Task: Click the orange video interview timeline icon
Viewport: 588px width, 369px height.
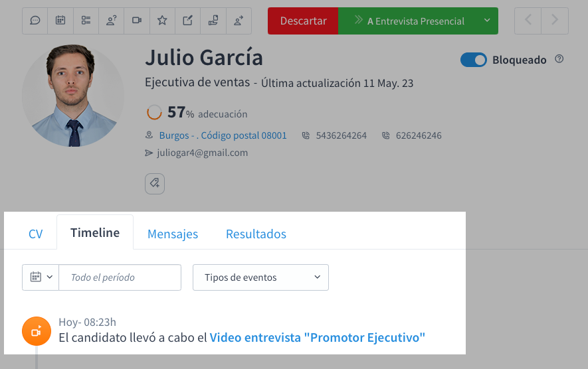Action: pos(37,331)
